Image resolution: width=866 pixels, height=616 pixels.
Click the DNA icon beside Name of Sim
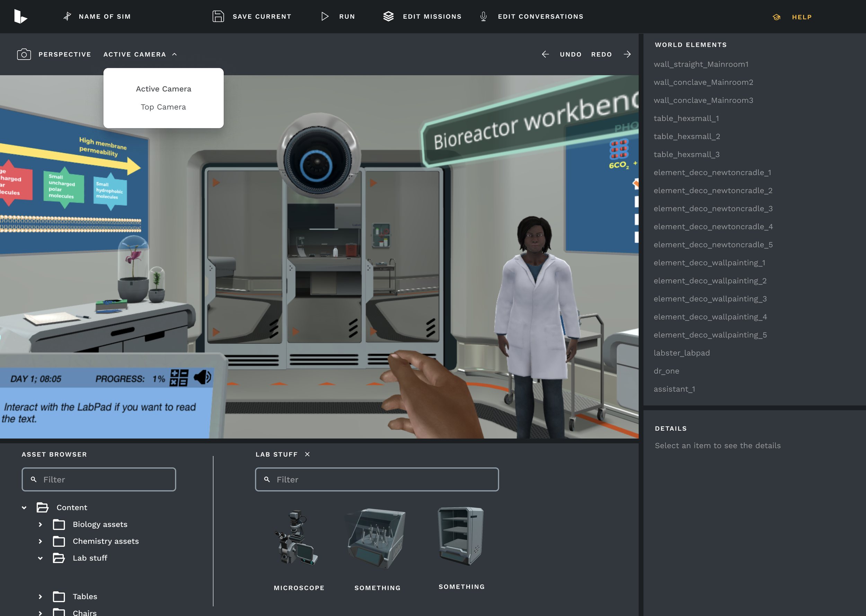pos(67,16)
